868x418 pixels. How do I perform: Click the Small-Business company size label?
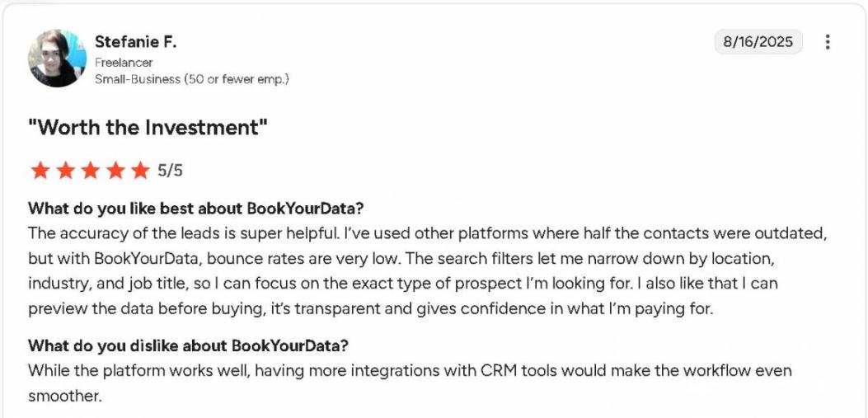(x=191, y=79)
